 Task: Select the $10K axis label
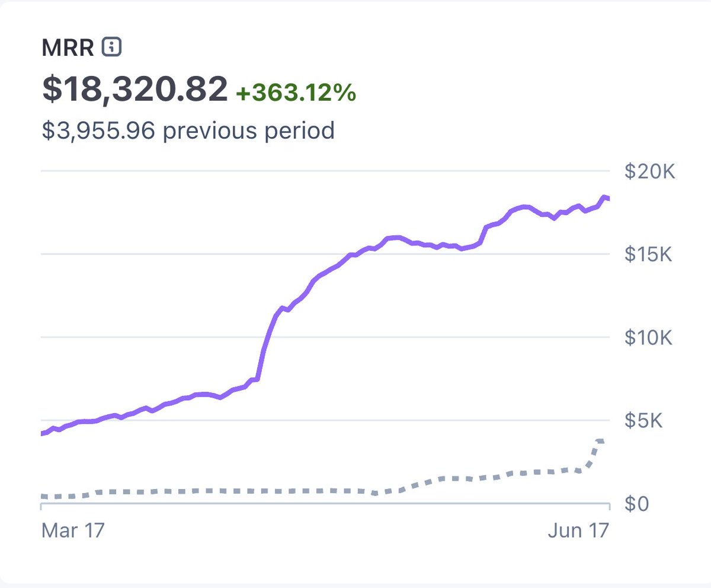650,338
